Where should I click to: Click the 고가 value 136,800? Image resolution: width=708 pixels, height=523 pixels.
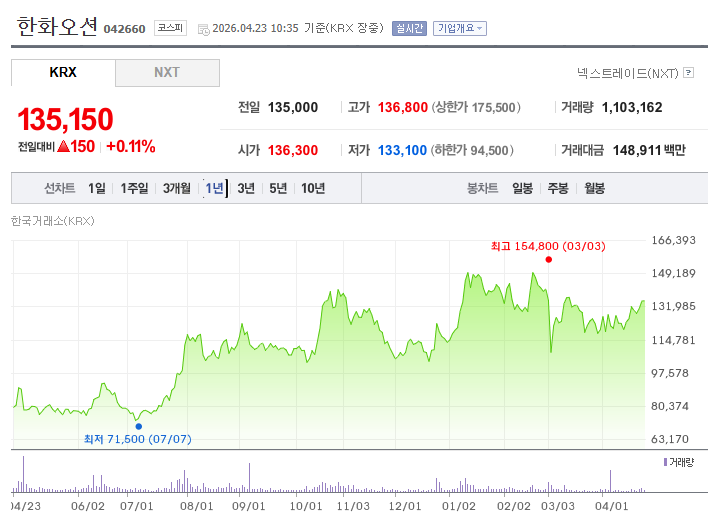tap(403, 107)
